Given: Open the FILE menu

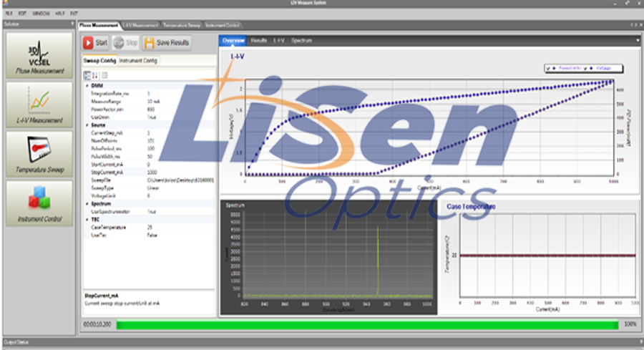Looking at the screenshot, I should [x=9, y=13].
